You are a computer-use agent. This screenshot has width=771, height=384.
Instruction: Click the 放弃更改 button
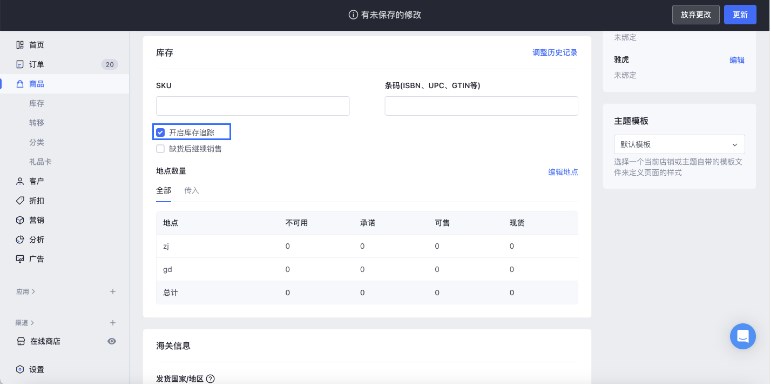(x=696, y=15)
